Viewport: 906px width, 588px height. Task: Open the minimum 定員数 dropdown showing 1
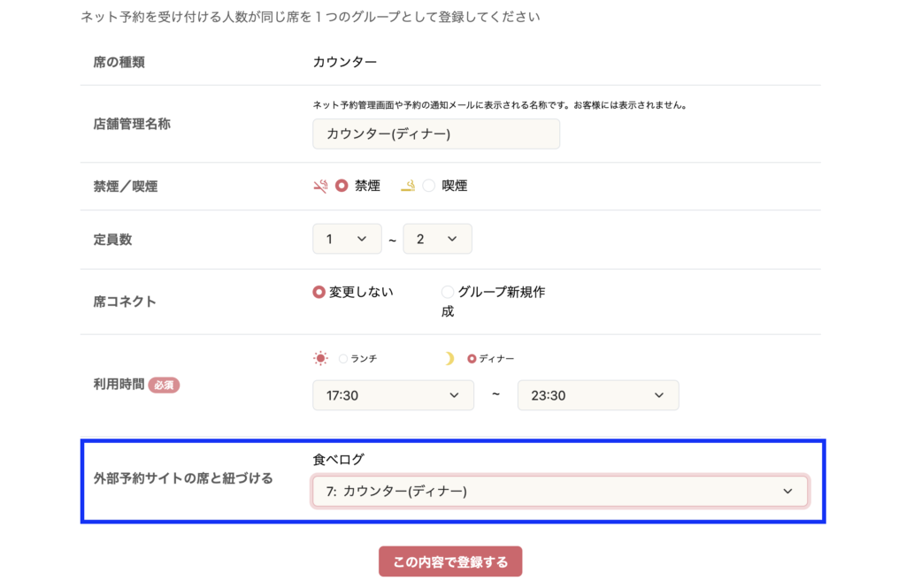coord(347,239)
